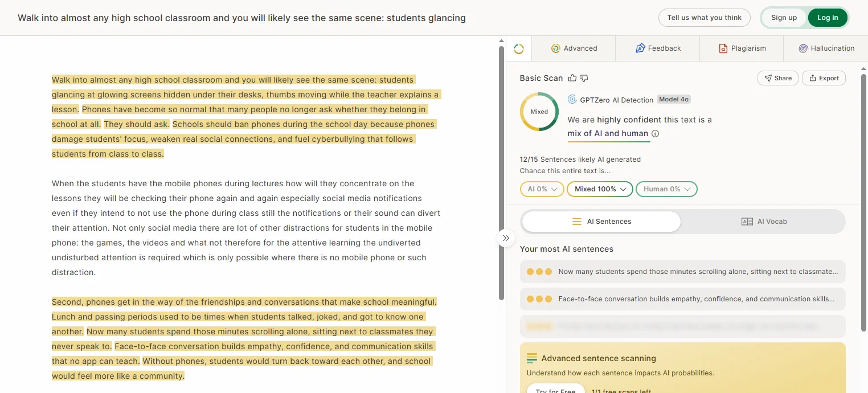
Task: Open the Feedback tab
Action: 658,48
